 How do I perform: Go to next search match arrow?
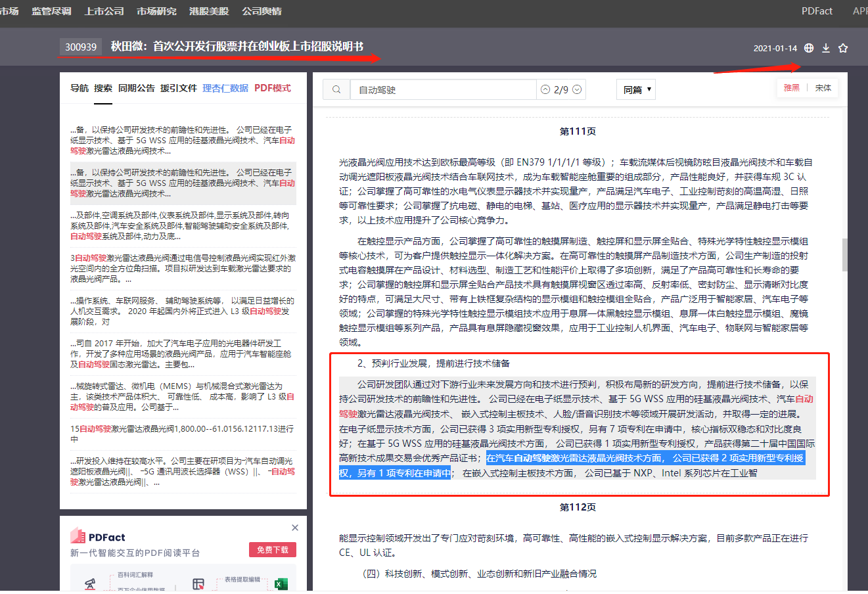pos(577,90)
